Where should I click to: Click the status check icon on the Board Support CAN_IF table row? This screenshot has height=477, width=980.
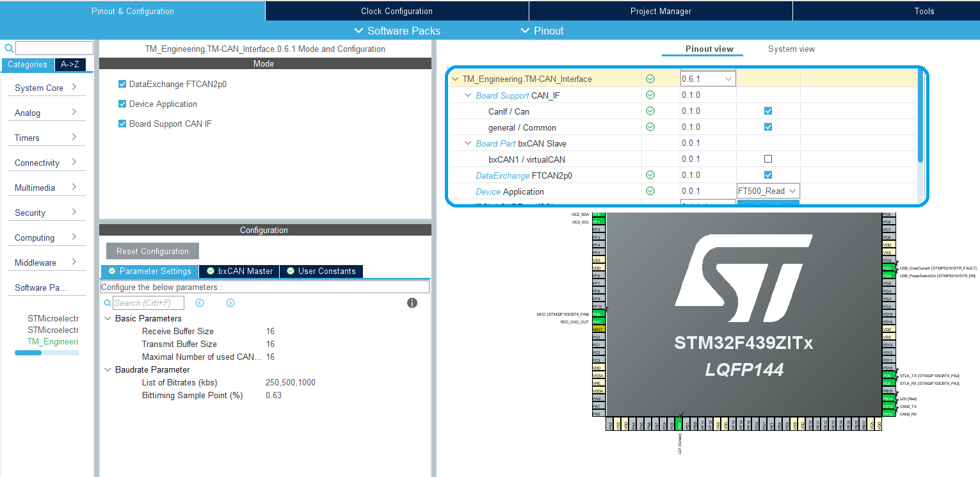(x=650, y=95)
